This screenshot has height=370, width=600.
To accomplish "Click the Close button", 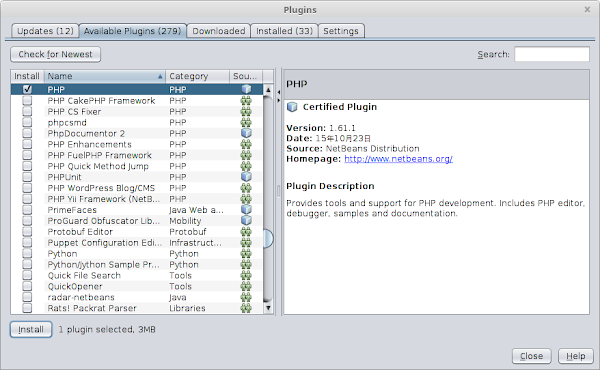I will 532,356.
